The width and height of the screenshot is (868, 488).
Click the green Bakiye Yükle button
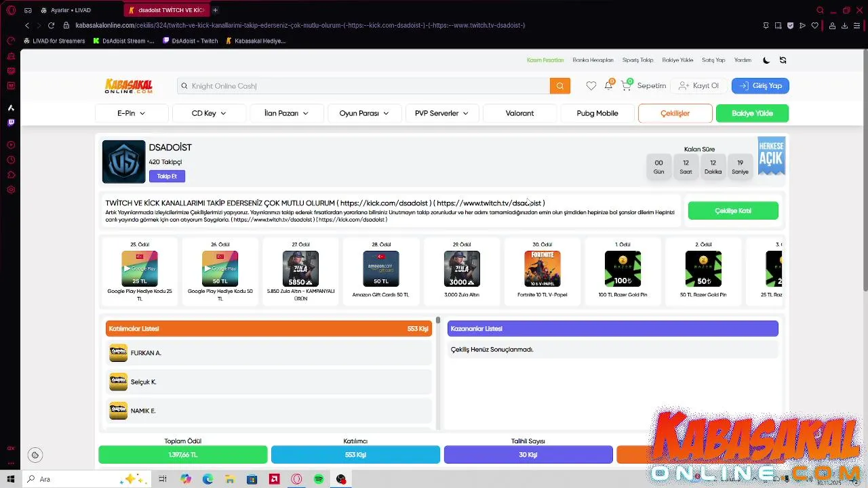752,113
